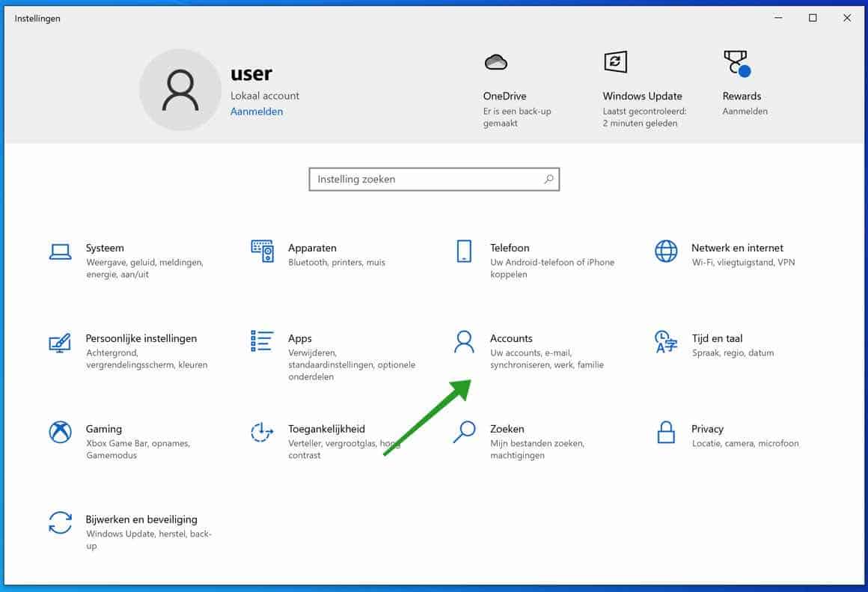Open Persoonlijke instellingen via the personalization icon
Viewport: 868px width, 592px height.
[x=60, y=343]
